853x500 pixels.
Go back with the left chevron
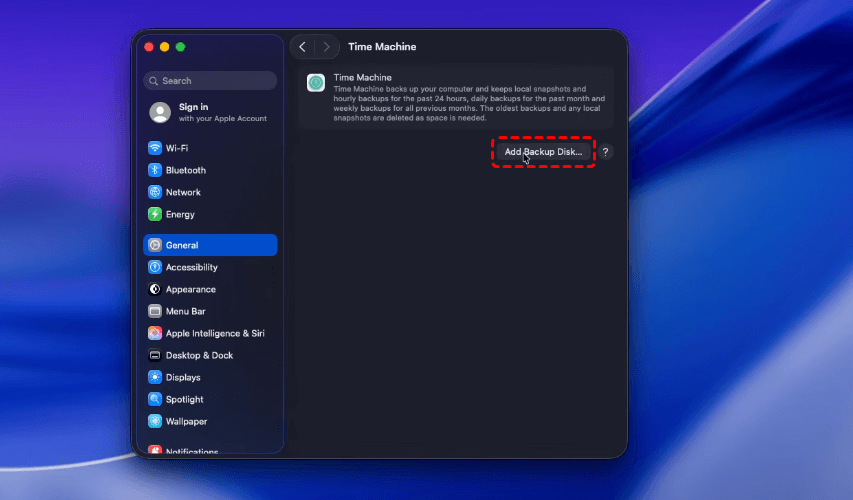302,47
